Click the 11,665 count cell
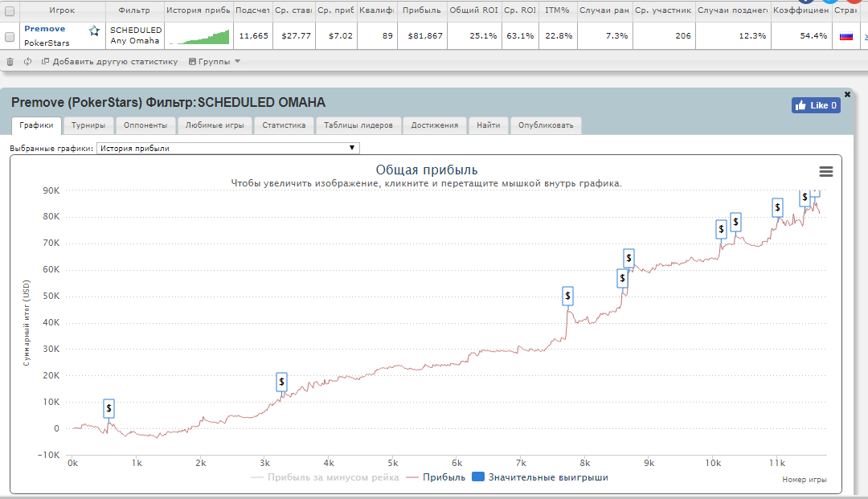 click(x=253, y=36)
